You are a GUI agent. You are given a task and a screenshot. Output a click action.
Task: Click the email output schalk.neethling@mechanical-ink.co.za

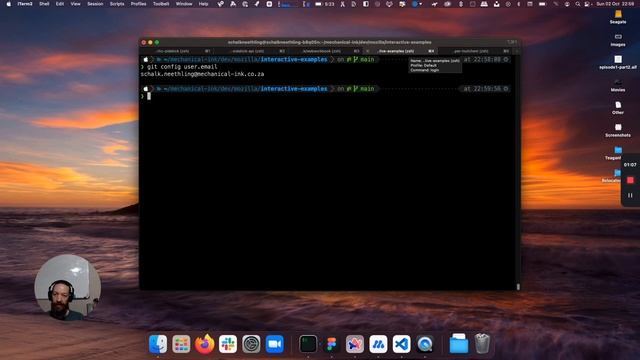(x=202, y=74)
